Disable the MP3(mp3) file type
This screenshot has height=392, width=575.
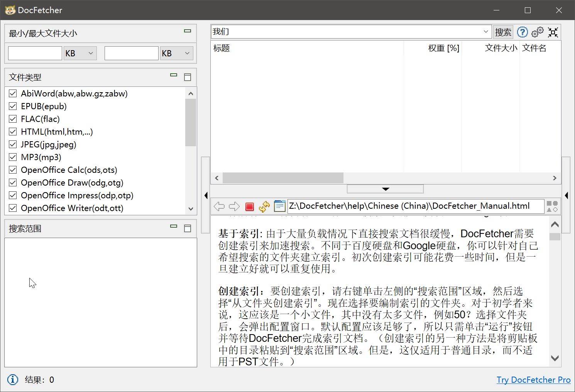pos(12,157)
